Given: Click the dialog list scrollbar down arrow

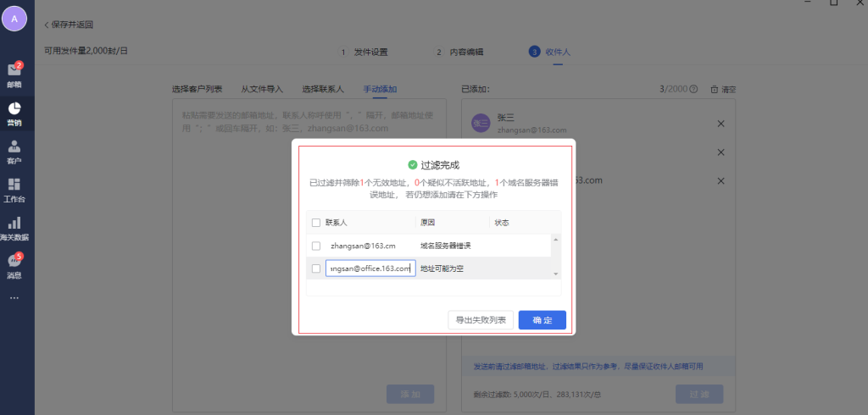Looking at the screenshot, I should pyautogui.click(x=556, y=274).
